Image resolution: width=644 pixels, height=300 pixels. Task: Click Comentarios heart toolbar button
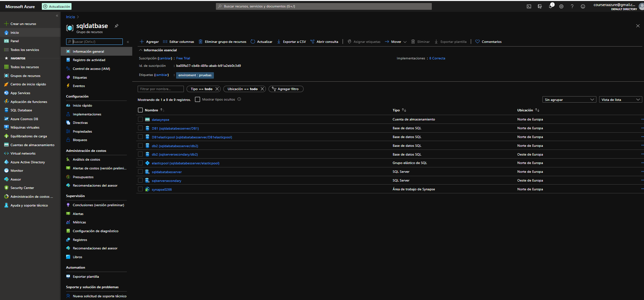click(x=488, y=42)
